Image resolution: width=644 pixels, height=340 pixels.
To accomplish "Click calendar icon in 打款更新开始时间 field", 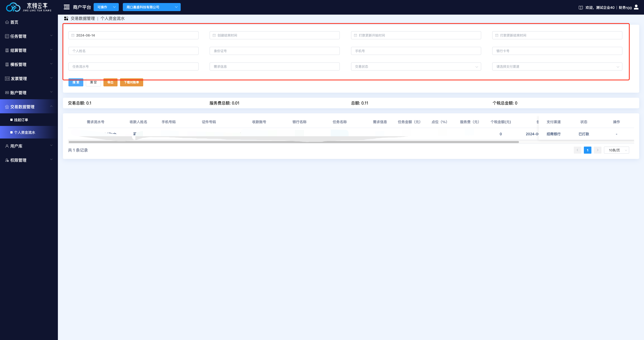I will 355,35.
